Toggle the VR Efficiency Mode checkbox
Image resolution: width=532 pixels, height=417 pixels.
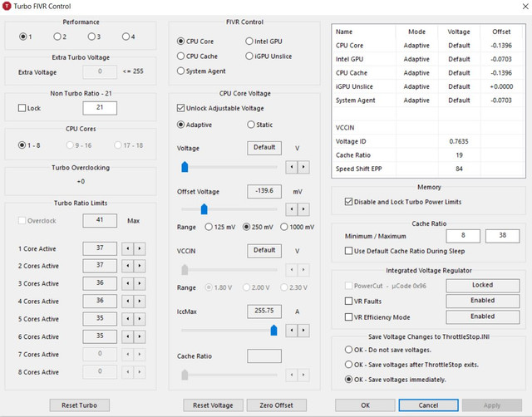pos(348,317)
